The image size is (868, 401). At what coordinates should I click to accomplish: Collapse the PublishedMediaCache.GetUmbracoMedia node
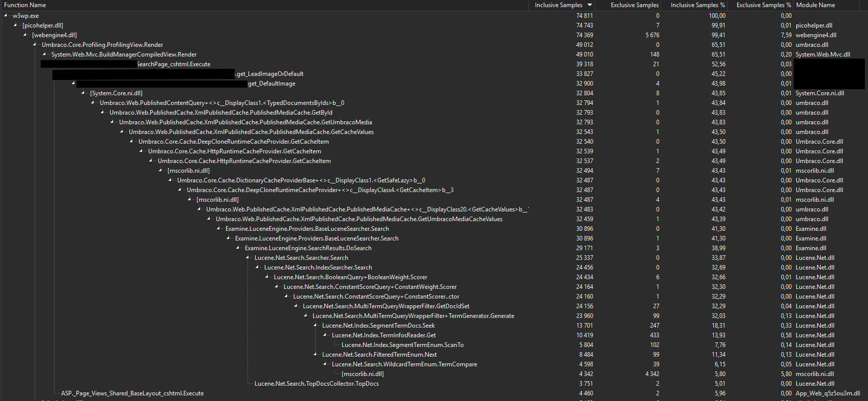point(113,122)
